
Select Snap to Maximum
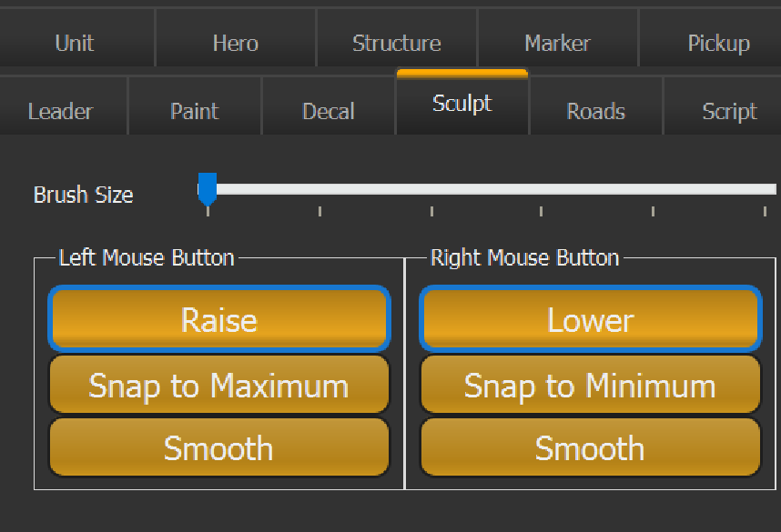tap(218, 386)
